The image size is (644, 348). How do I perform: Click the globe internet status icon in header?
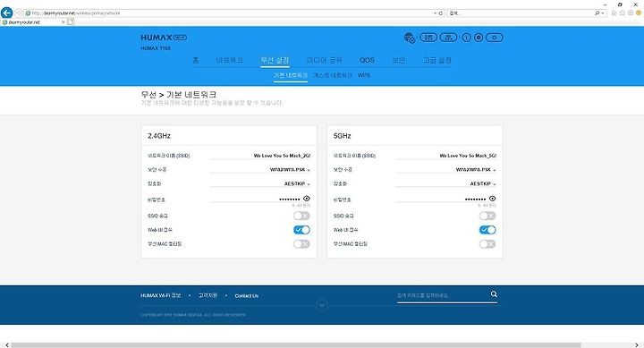coord(410,38)
